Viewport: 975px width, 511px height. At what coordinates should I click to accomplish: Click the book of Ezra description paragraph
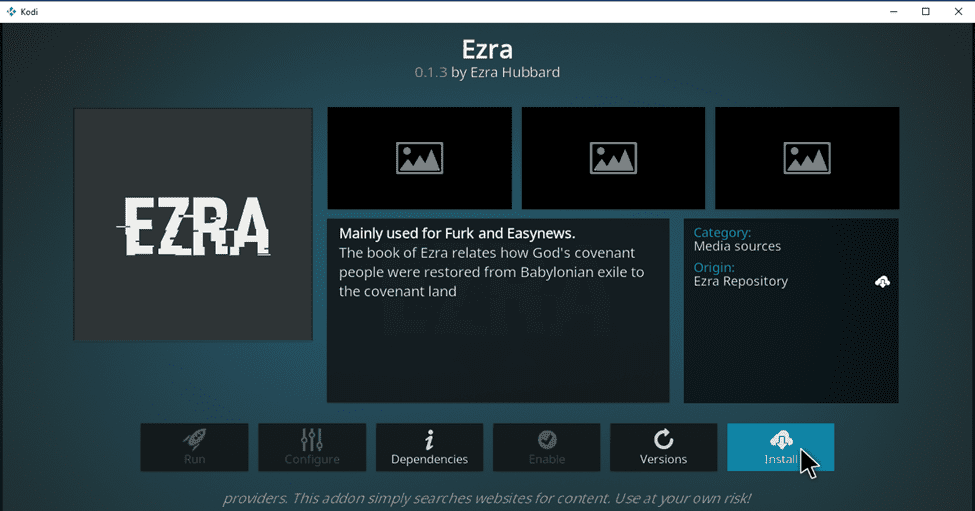[x=491, y=272]
